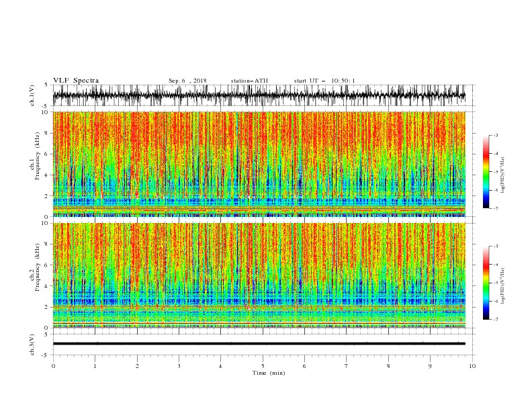532x411 pixels.
Task: Click the '-3' label on ch.1 color bar
Action: (x=495, y=135)
